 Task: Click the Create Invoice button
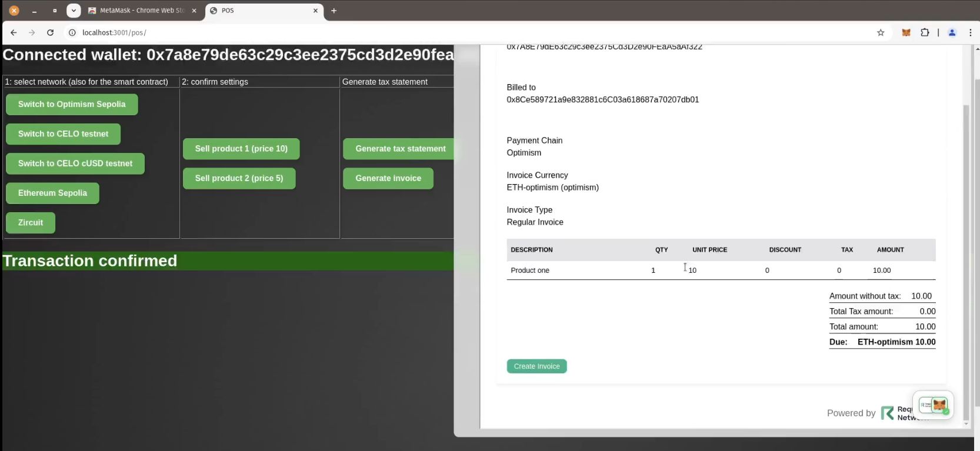536,366
